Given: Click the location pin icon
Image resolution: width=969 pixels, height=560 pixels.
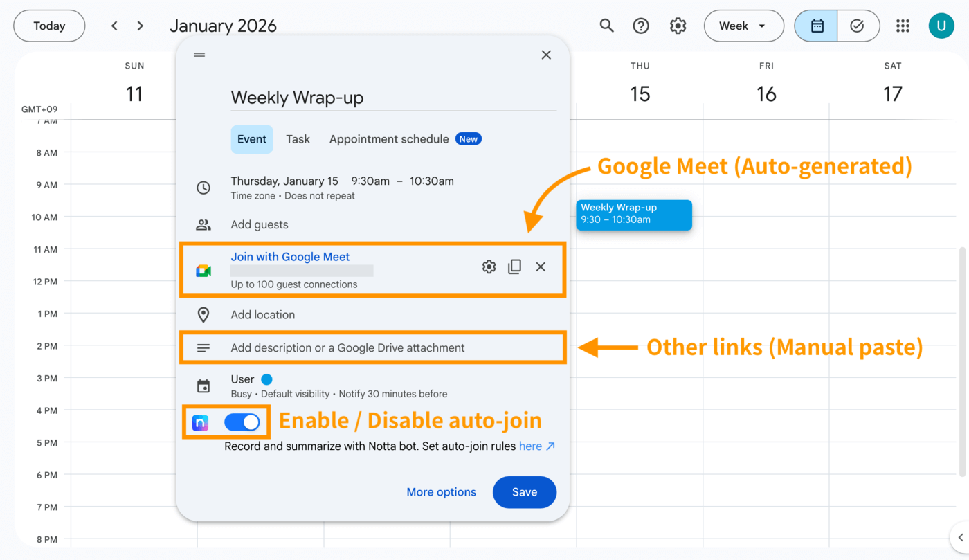Looking at the screenshot, I should 203,315.
